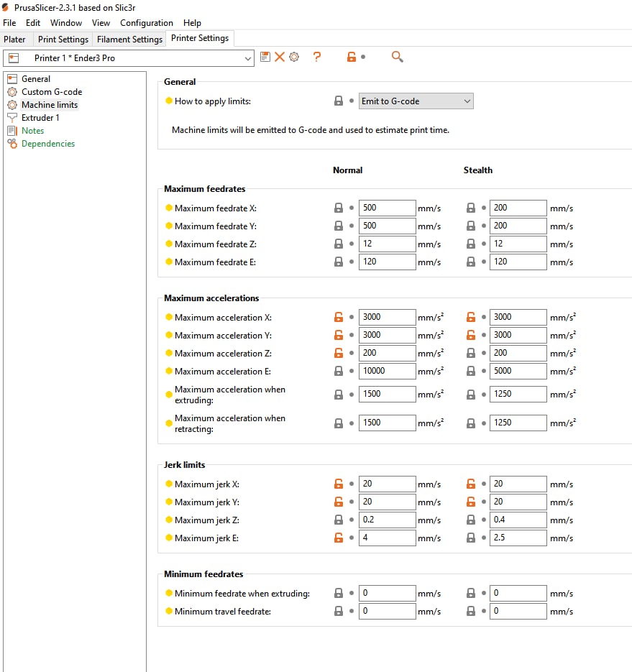Open the File menu

(9, 23)
